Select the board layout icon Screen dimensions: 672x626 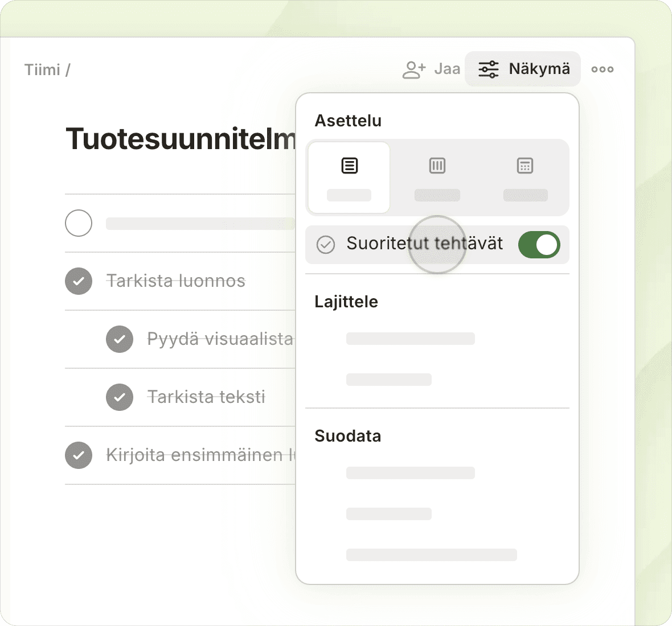coord(437,166)
